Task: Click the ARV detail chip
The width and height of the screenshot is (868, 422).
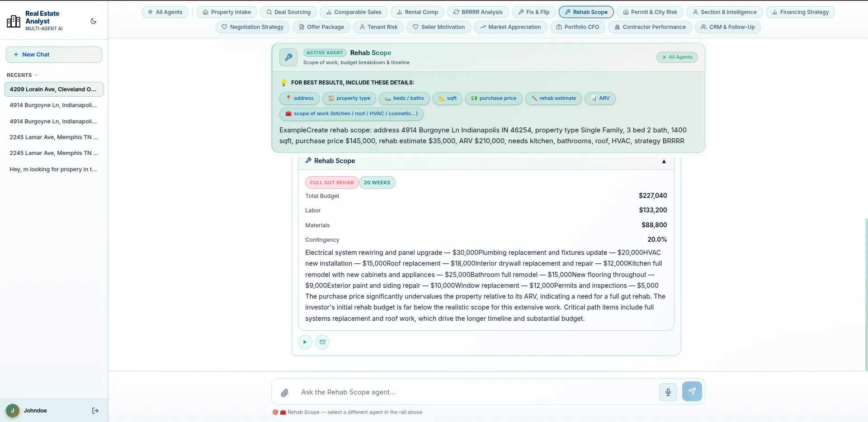Action: [600, 98]
